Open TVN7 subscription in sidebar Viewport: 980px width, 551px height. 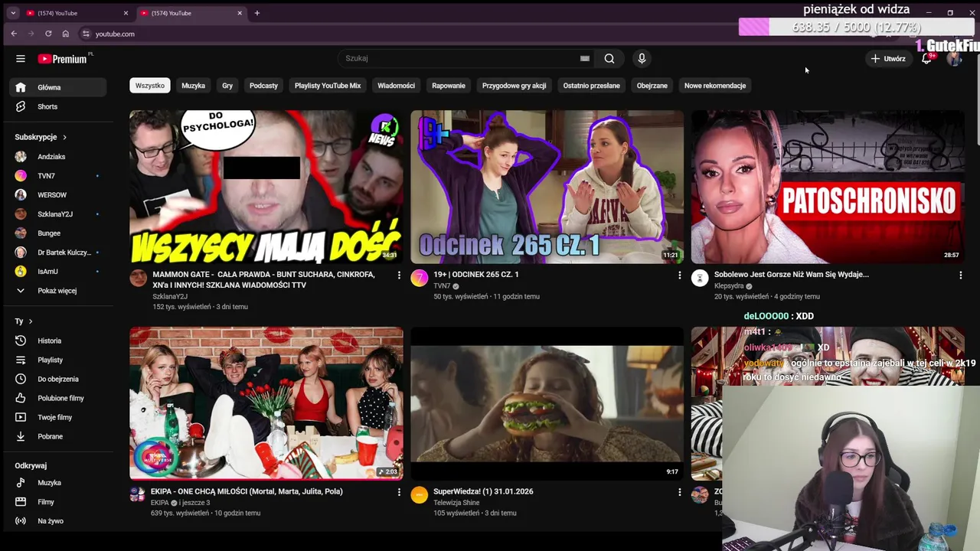coord(60,176)
